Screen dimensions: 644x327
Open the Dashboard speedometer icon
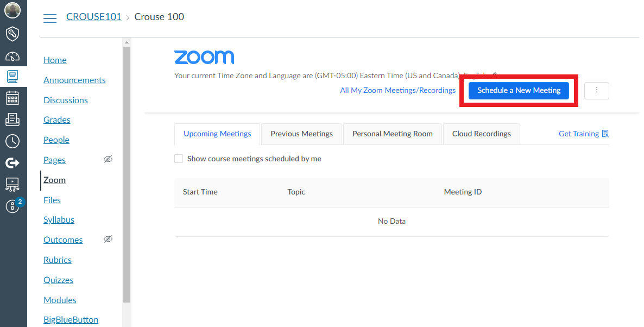click(x=12, y=56)
